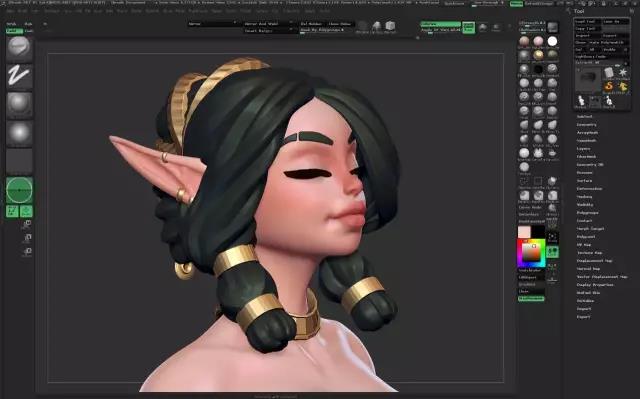Expand the Normal Map subpalette
The height and width of the screenshot is (399, 640).
point(588,269)
